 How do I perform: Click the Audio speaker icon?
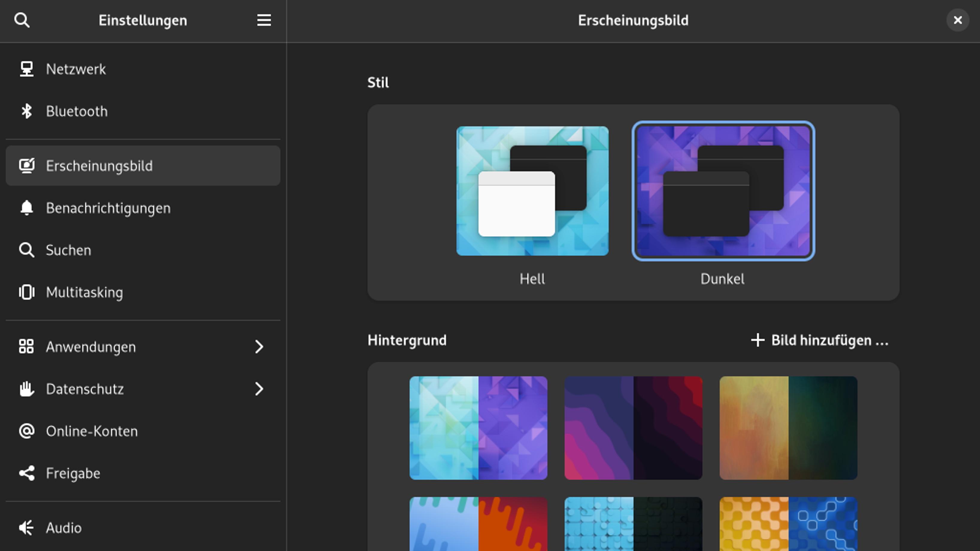(x=27, y=528)
